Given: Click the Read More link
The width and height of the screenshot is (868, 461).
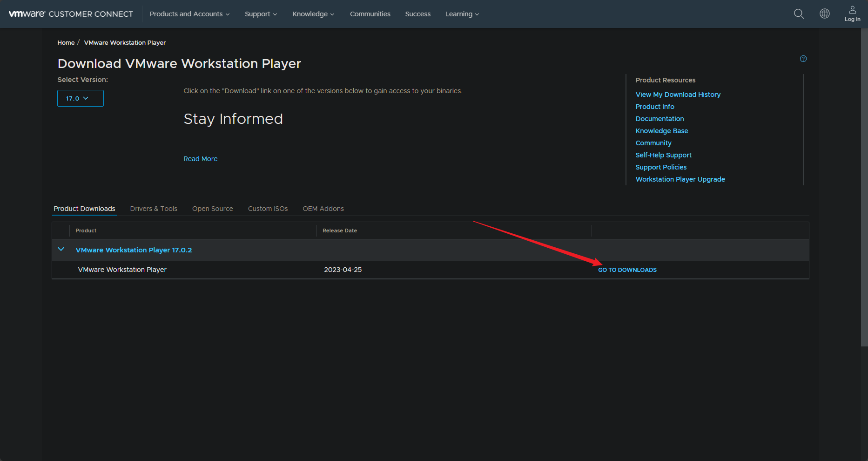Looking at the screenshot, I should click(200, 159).
